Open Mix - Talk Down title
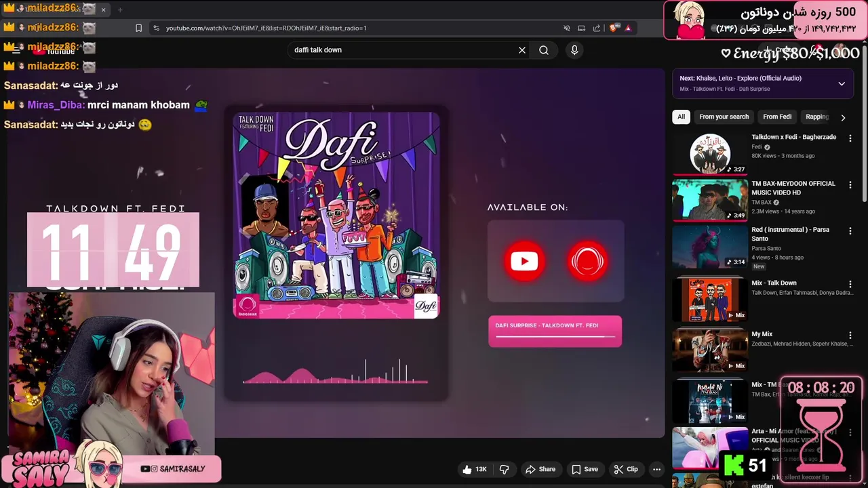 pyautogui.click(x=774, y=283)
